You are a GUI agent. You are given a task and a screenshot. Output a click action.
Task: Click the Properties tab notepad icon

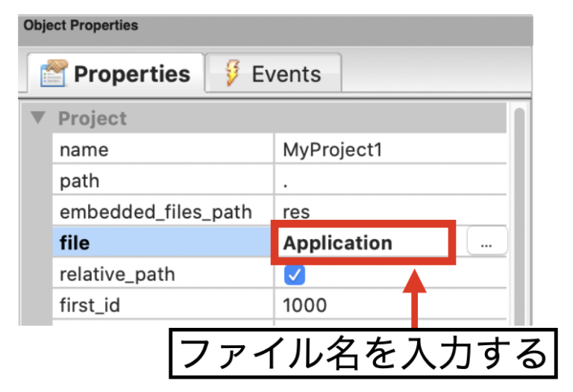coord(53,74)
